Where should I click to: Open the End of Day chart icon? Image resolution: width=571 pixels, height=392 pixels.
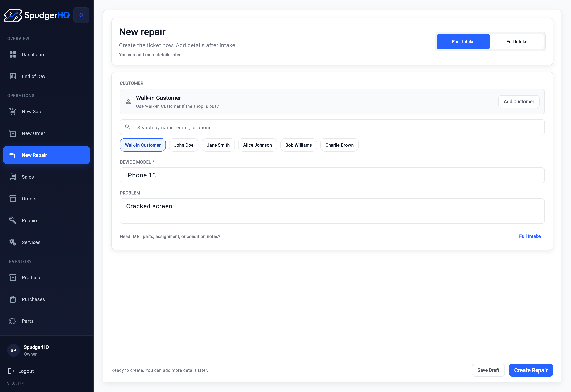[x=13, y=76]
